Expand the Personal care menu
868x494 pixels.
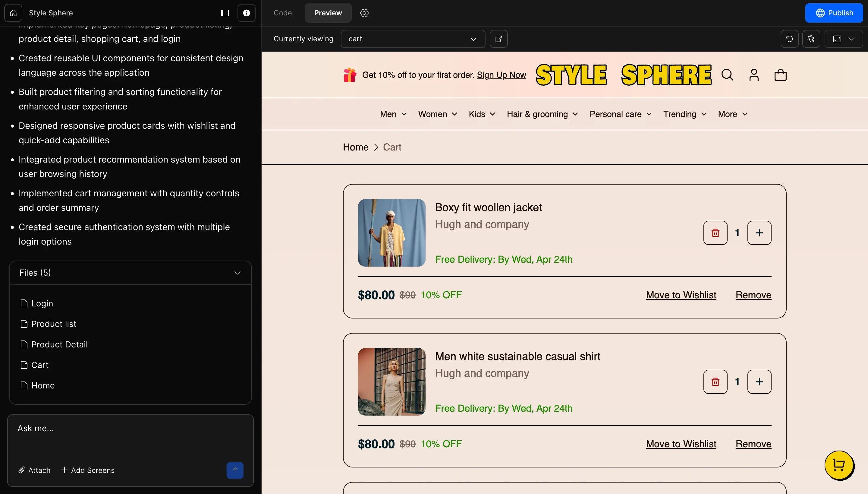tap(621, 114)
